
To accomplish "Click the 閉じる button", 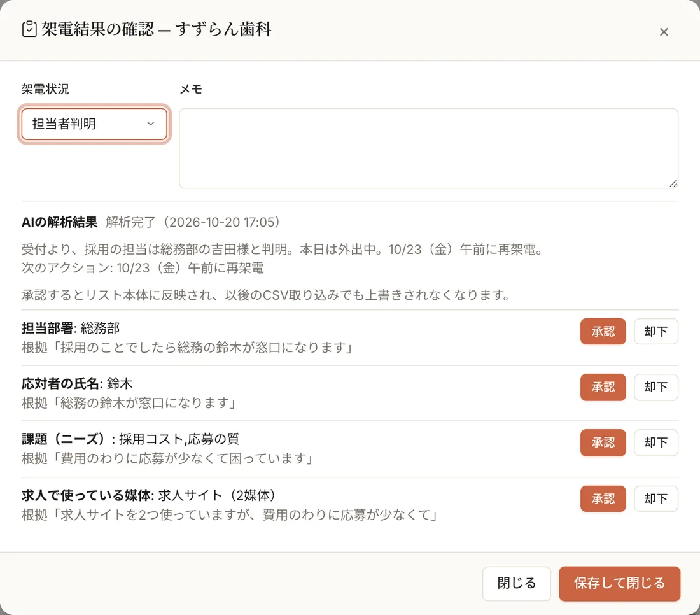I will 517,583.
